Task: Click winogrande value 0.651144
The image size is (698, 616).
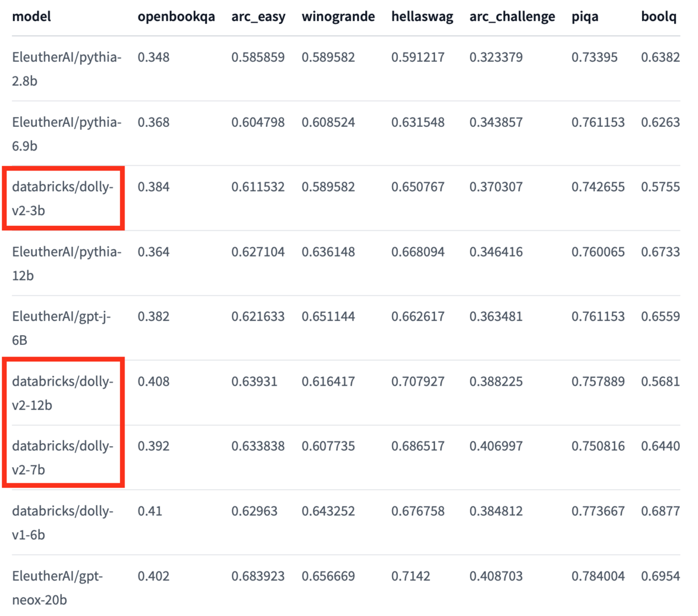Action: click(x=328, y=316)
